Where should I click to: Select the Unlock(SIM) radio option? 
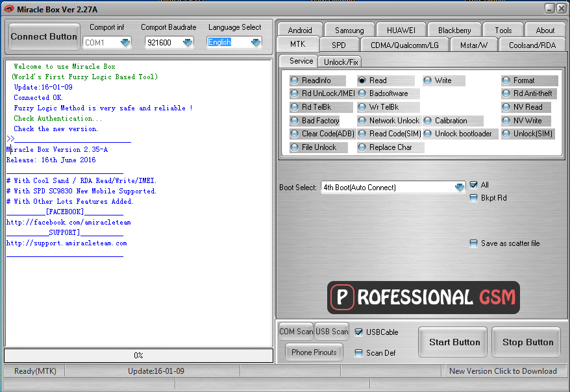click(x=528, y=134)
